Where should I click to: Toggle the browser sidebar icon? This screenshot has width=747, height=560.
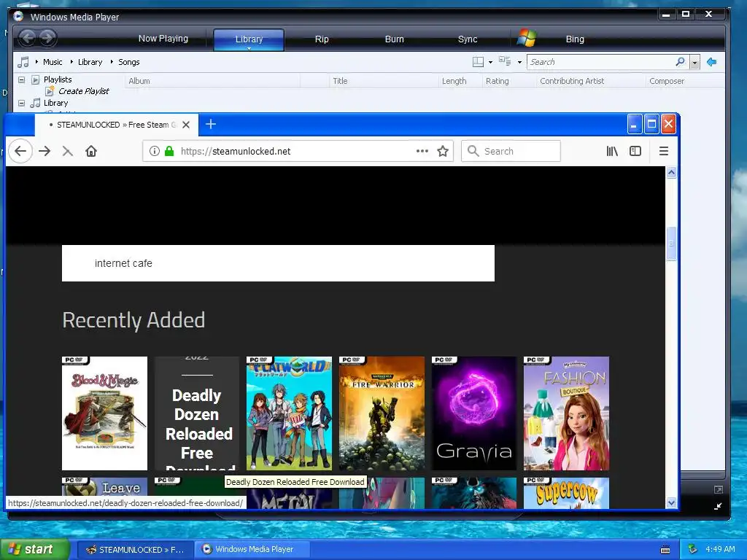(x=635, y=152)
